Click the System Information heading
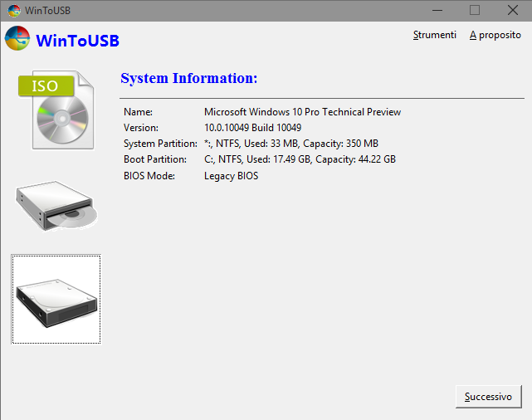This screenshot has height=420, width=532. 189,78
